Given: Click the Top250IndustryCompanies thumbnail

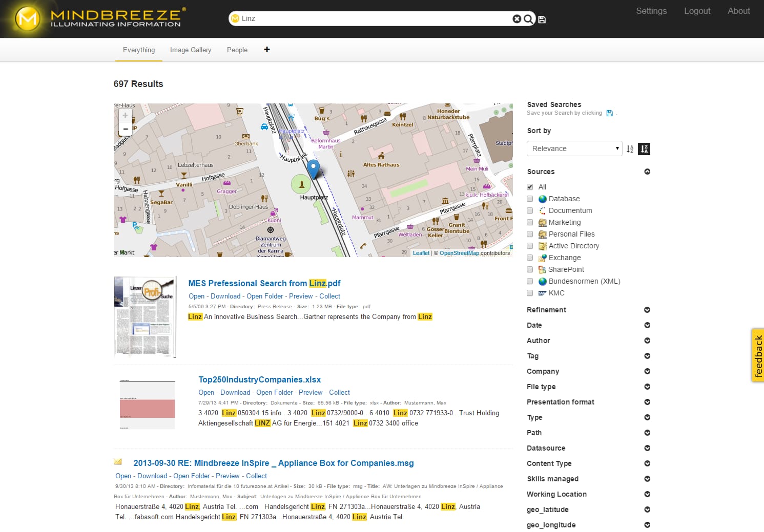Looking at the screenshot, I should pyautogui.click(x=147, y=404).
